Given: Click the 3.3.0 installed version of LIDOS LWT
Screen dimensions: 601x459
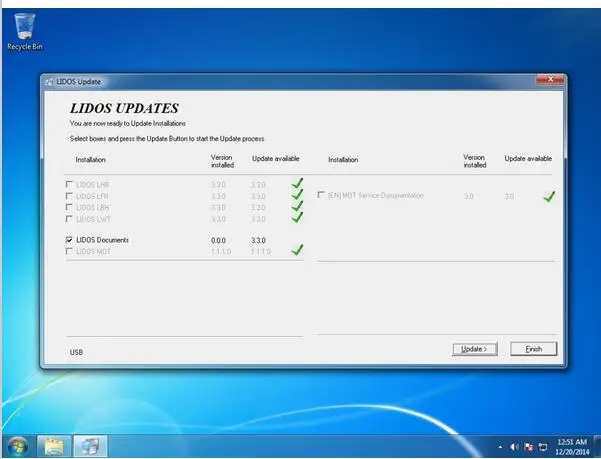Looking at the screenshot, I should tap(218, 219).
